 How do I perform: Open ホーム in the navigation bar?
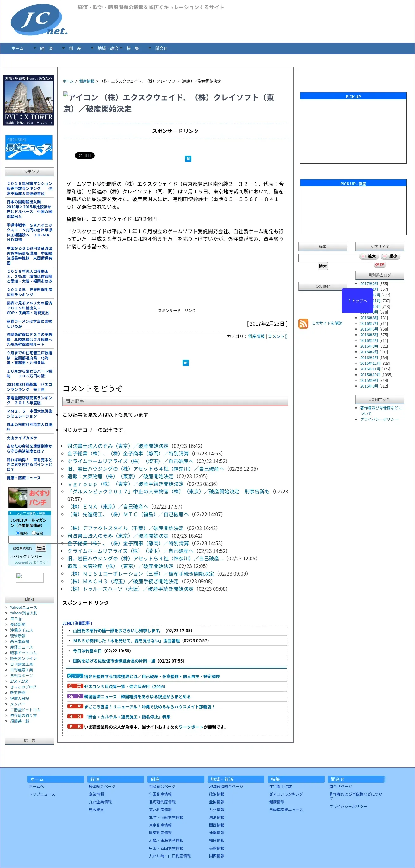point(17,49)
